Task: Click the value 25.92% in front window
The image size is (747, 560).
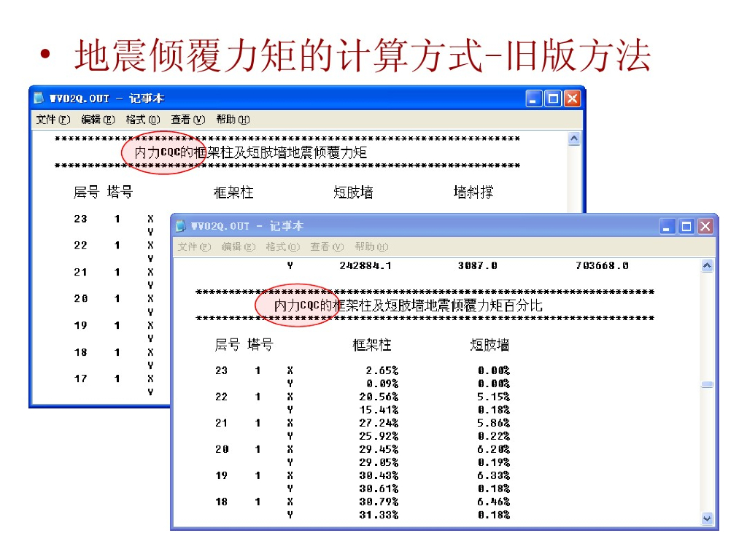Action: 379,436
